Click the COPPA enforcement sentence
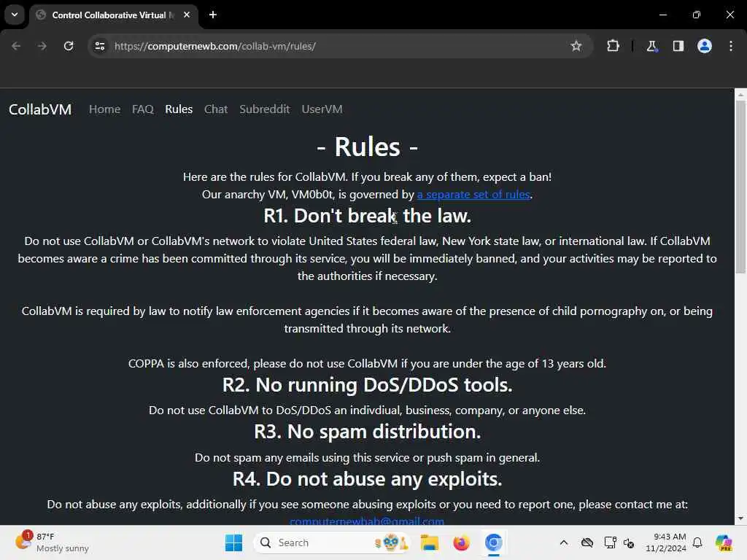 click(368, 363)
